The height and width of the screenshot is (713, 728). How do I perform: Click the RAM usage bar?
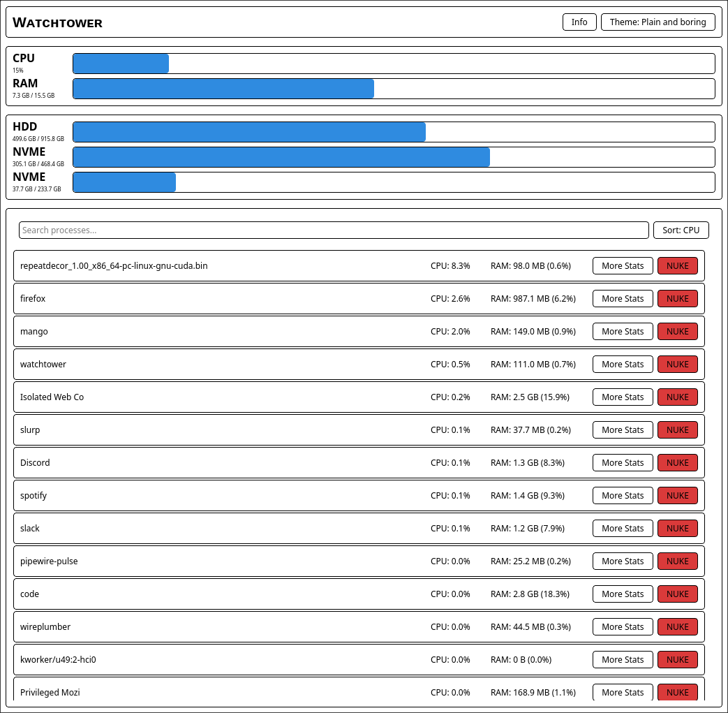pos(394,89)
